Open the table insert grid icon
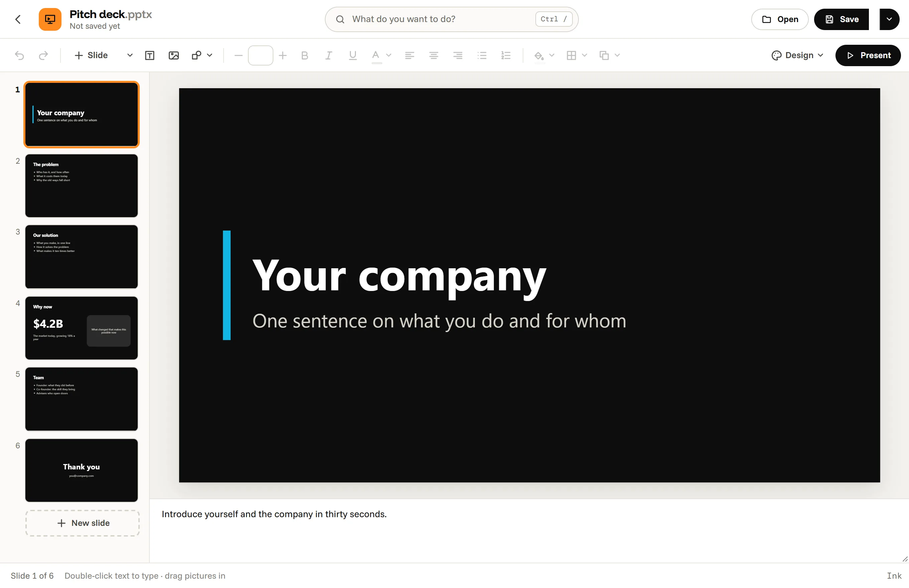The width and height of the screenshot is (909, 588). pos(571,55)
